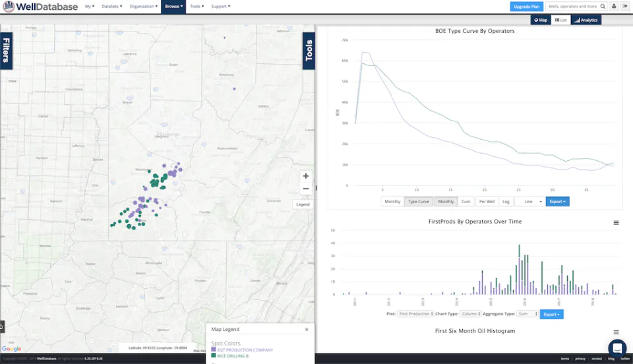
Task: Select the Monthly toggle beside Cum
Action: click(446, 201)
